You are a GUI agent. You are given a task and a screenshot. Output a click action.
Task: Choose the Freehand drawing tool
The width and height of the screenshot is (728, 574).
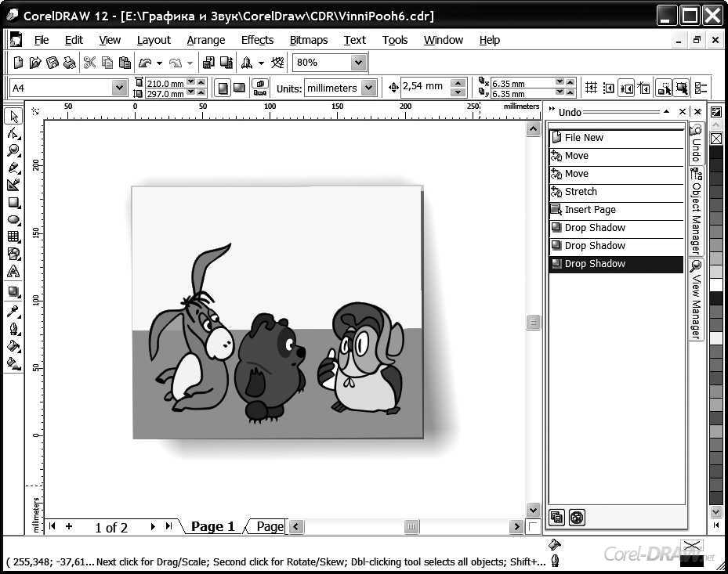coord(13,168)
